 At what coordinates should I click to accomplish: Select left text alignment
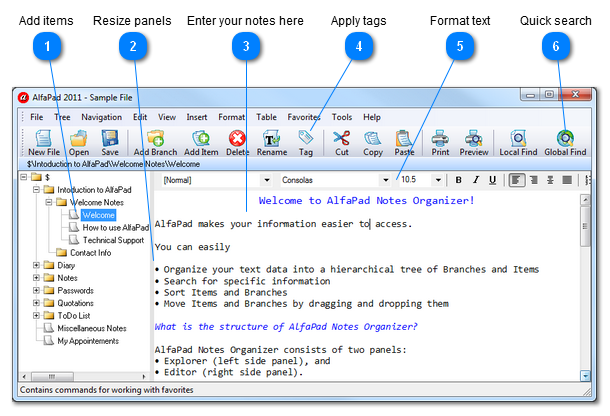(517, 180)
